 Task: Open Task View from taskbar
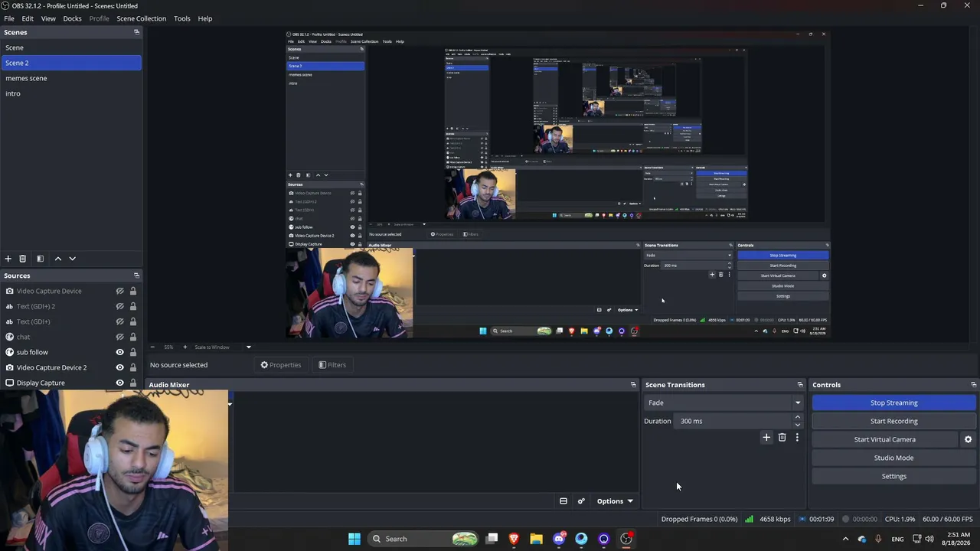click(492, 539)
